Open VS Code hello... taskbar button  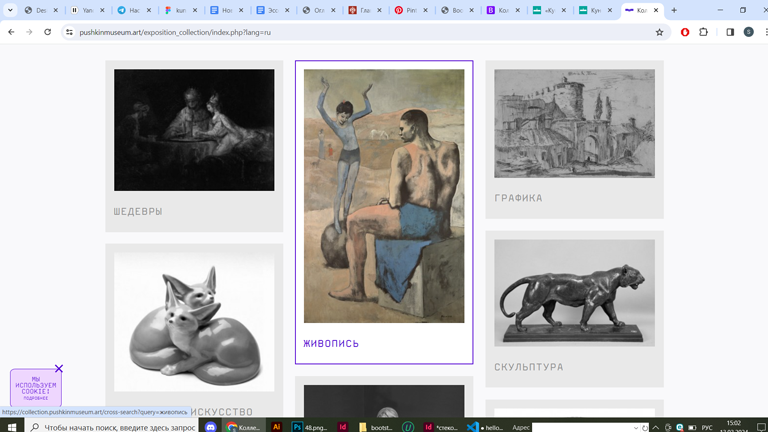click(485, 427)
